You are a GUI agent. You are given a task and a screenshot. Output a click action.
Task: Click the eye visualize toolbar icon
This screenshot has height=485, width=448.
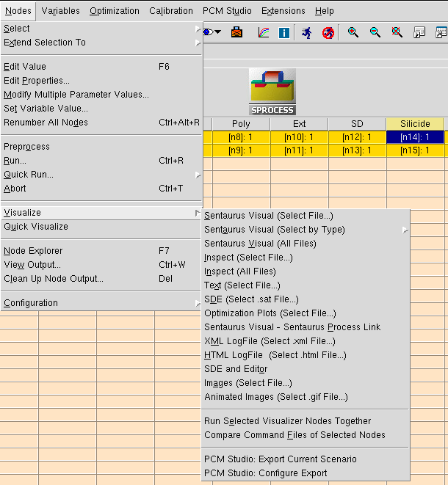[207, 32]
